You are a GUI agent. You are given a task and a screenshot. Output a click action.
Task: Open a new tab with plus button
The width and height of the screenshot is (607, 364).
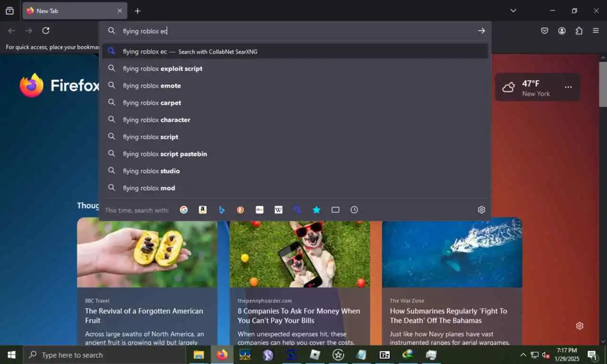coord(138,11)
